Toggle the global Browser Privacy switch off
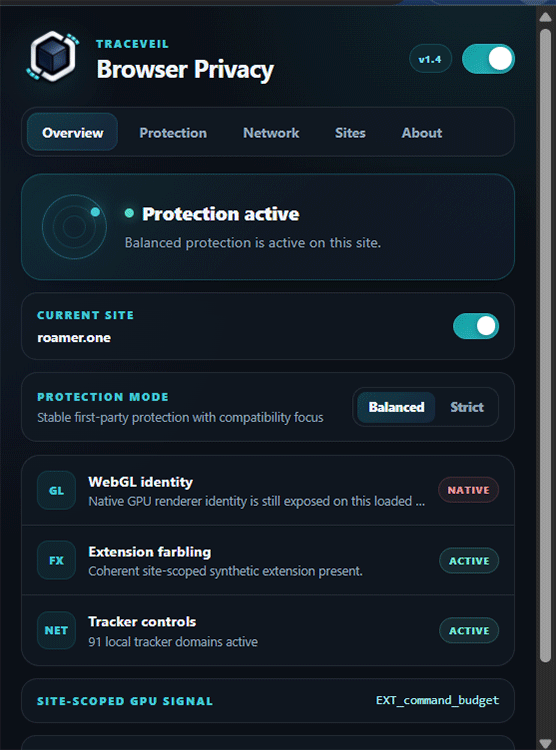556x750 pixels. (488, 59)
